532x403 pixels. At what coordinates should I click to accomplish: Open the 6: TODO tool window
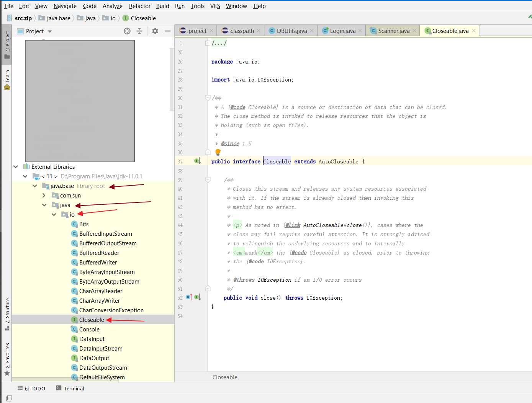(31, 388)
